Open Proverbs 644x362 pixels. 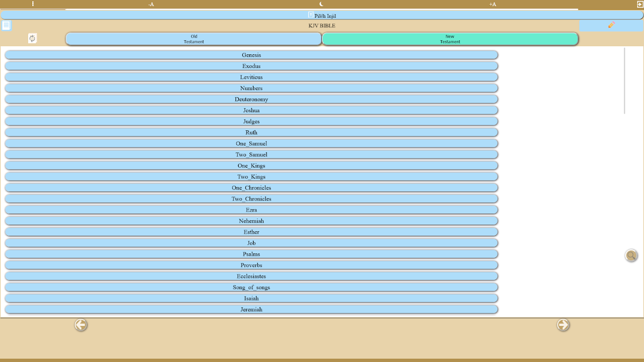251,265
